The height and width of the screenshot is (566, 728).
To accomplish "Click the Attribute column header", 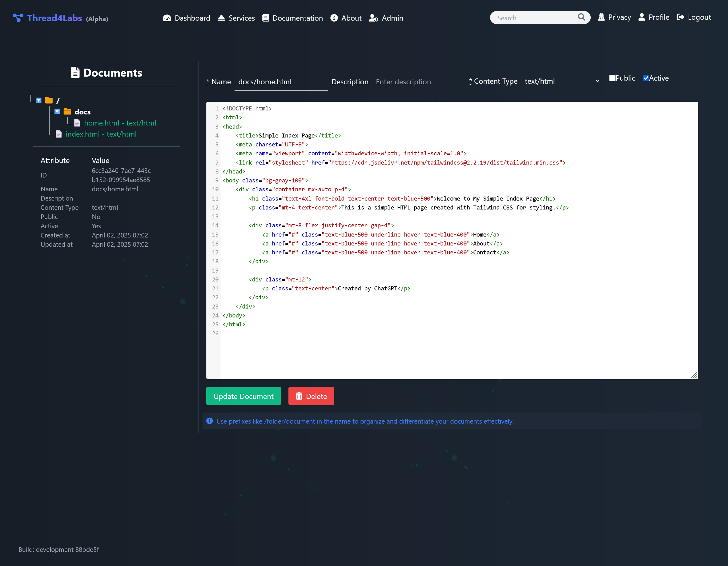I will click(x=55, y=160).
